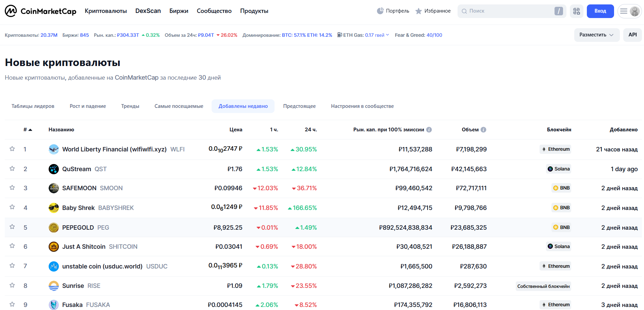Open the Избранное star icon

click(418, 11)
